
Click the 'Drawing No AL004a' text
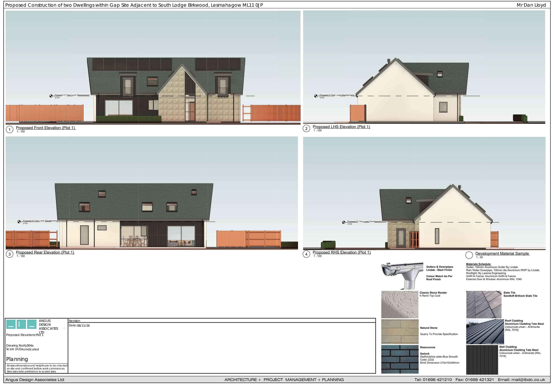20,346
